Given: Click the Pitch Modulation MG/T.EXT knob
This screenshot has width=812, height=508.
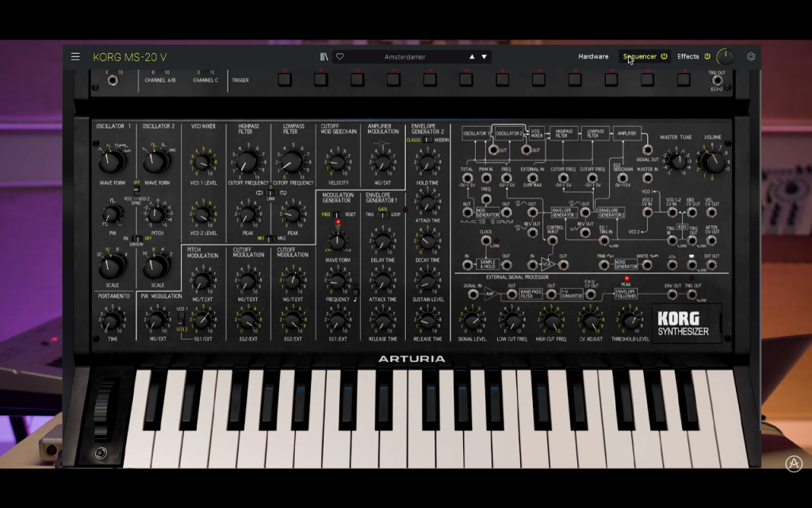Looking at the screenshot, I should coord(202,280).
